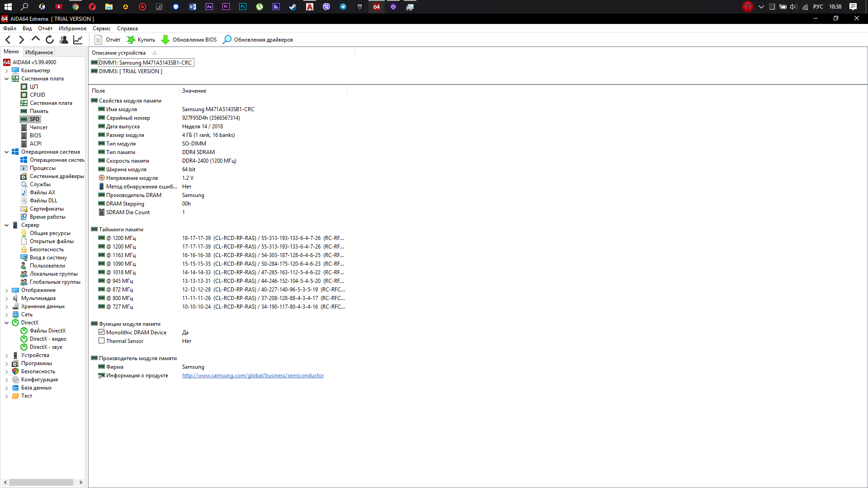Collapse the Операционная система node
Image resolution: width=868 pixels, height=488 pixels.
7,152
